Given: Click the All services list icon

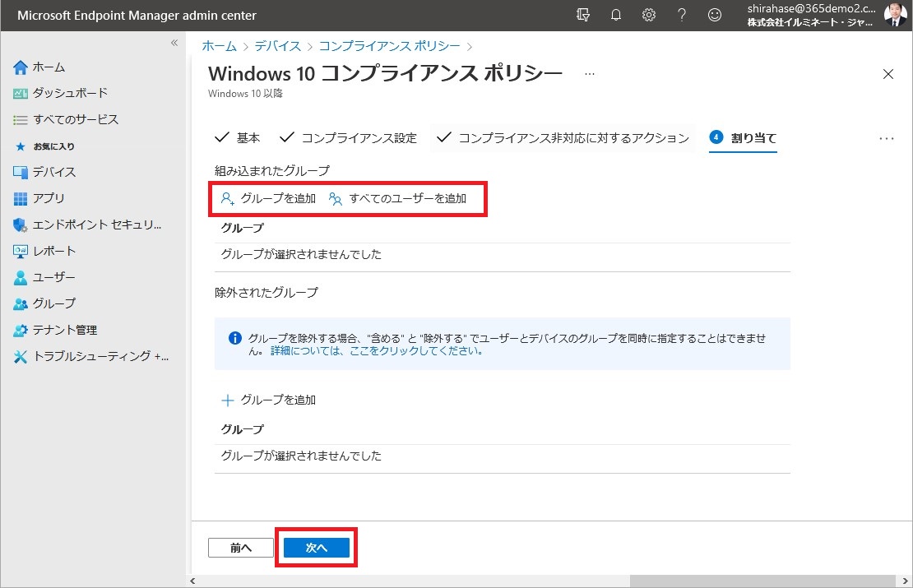Looking at the screenshot, I should 21,120.
